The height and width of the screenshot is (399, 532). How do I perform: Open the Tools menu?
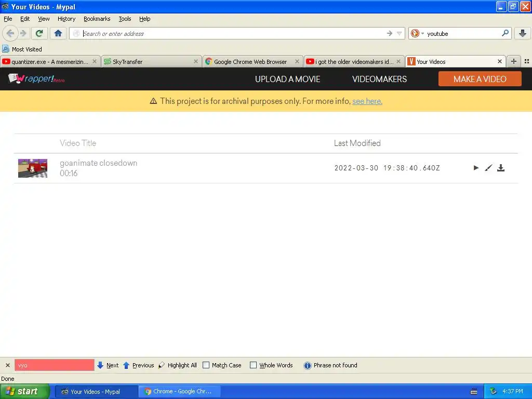125,19
